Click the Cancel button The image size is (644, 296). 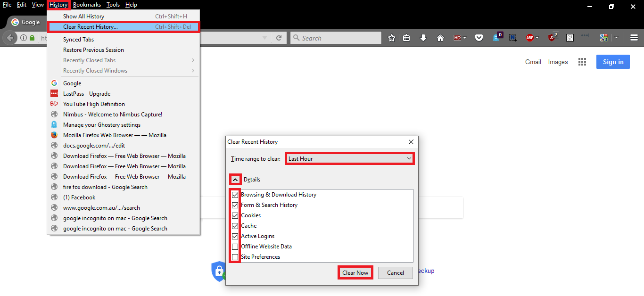396,273
